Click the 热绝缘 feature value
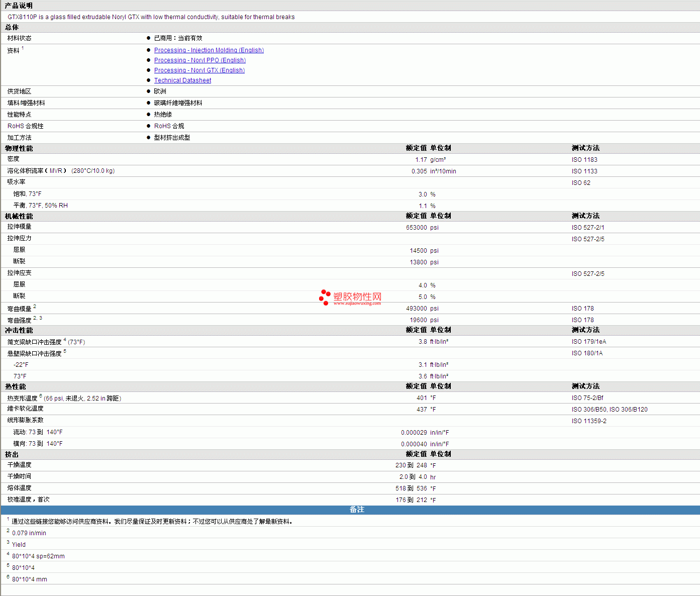The height and width of the screenshot is (596, 700). (163, 115)
